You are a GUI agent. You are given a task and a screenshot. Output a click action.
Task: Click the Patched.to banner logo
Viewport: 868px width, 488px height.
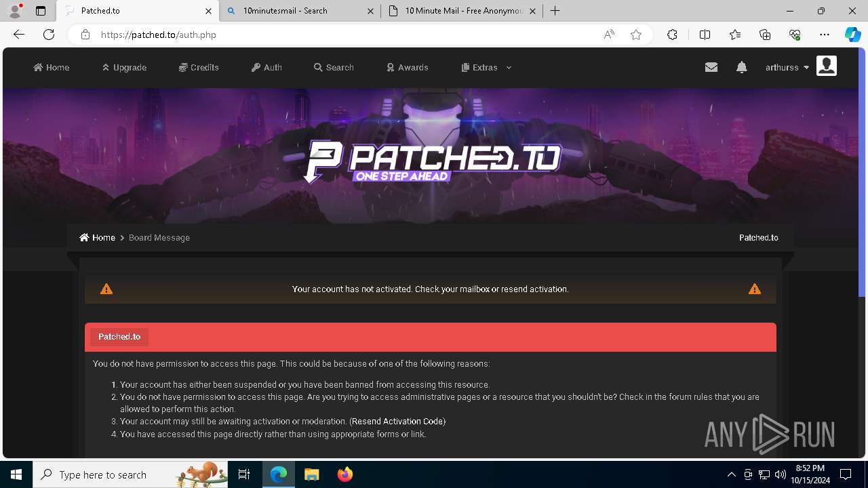tap(432, 162)
